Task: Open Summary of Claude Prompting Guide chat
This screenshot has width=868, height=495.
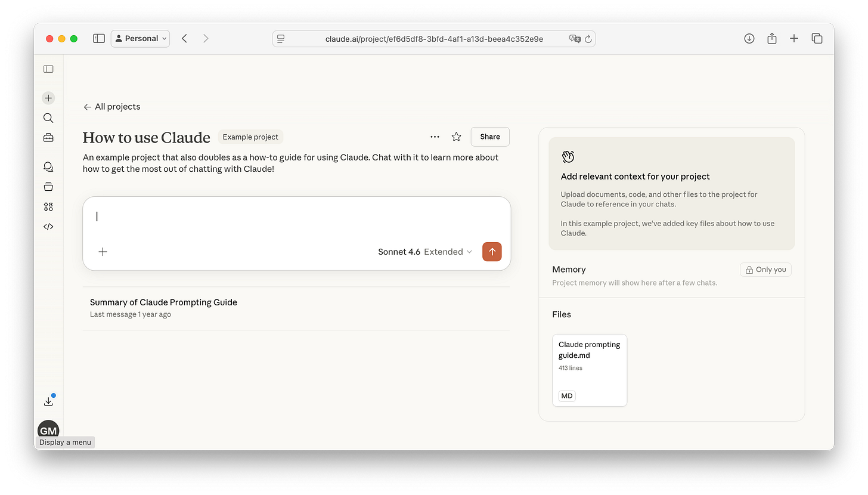Action: (x=296, y=308)
